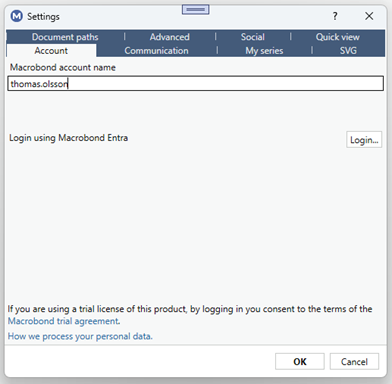
Task: Click the grip handle at window top
Action: 196,9
